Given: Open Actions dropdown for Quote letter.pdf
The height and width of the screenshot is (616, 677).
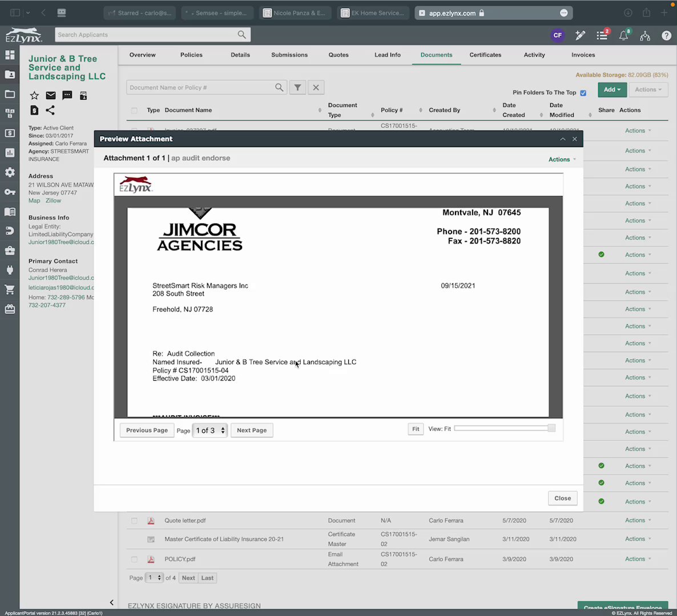Looking at the screenshot, I should point(638,520).
